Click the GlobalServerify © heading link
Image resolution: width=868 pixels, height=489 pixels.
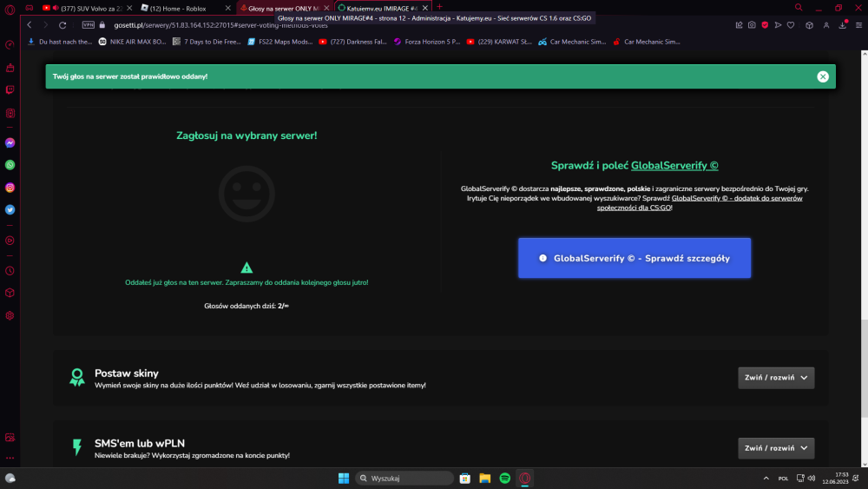point(674,165)
